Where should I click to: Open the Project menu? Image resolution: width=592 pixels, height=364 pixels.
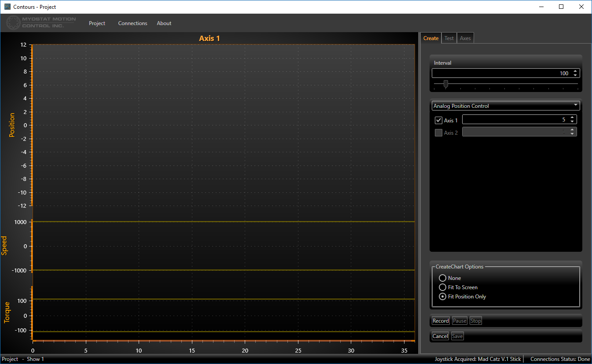(97, 23)
